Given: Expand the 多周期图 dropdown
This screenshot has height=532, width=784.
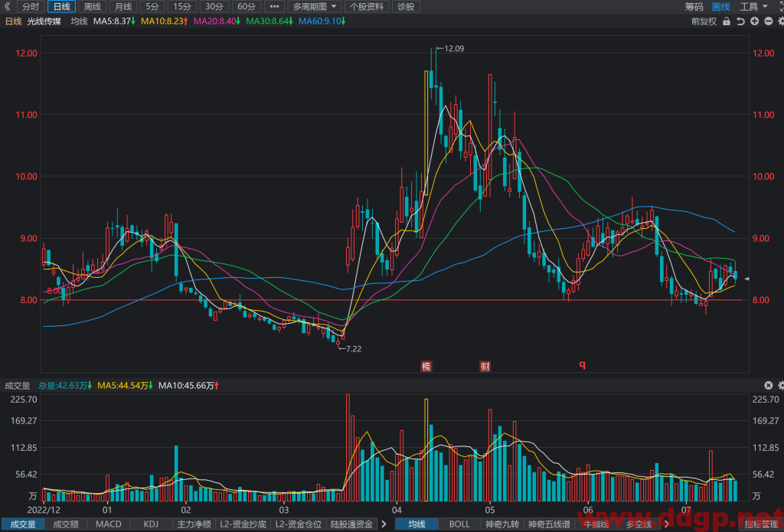Looking at the screenshot, I should click(315, 6).
